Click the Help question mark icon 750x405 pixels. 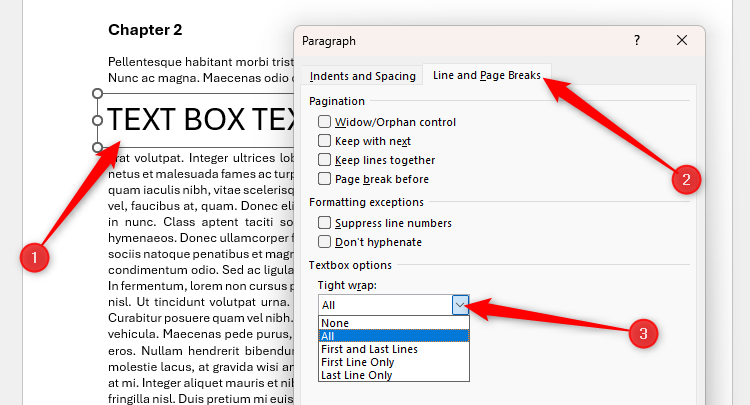tap(637, 41)
